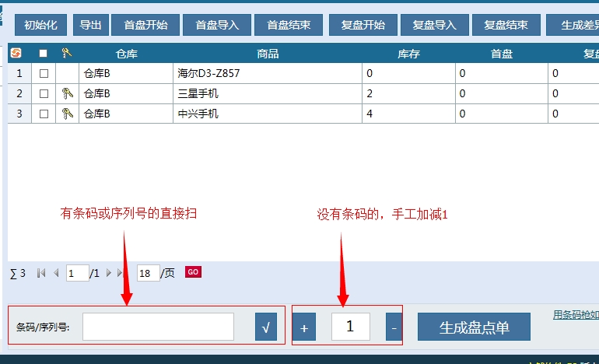
Task: Click the 首盘开始 button
Action: (x=145, y=25)
